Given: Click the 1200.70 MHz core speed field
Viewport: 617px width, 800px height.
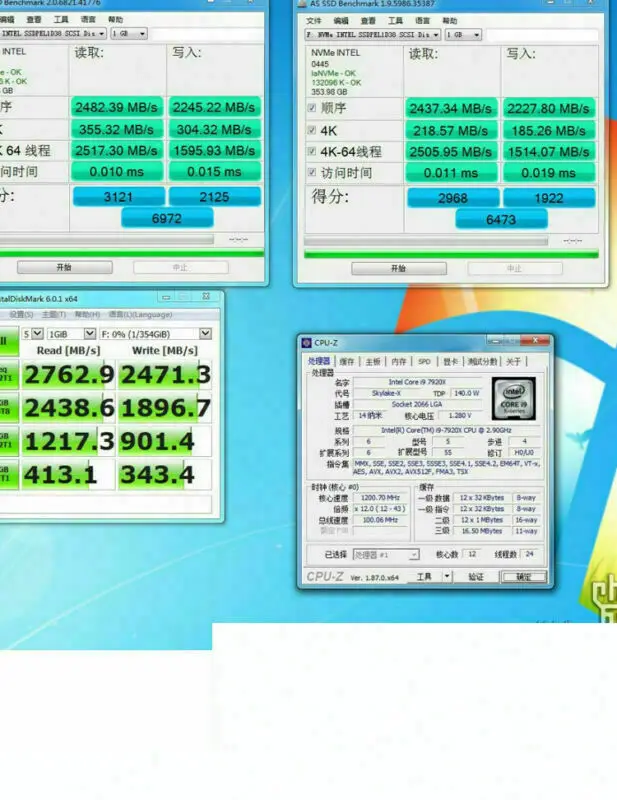Looking at the screenshot, I should [x=380, y=498].
